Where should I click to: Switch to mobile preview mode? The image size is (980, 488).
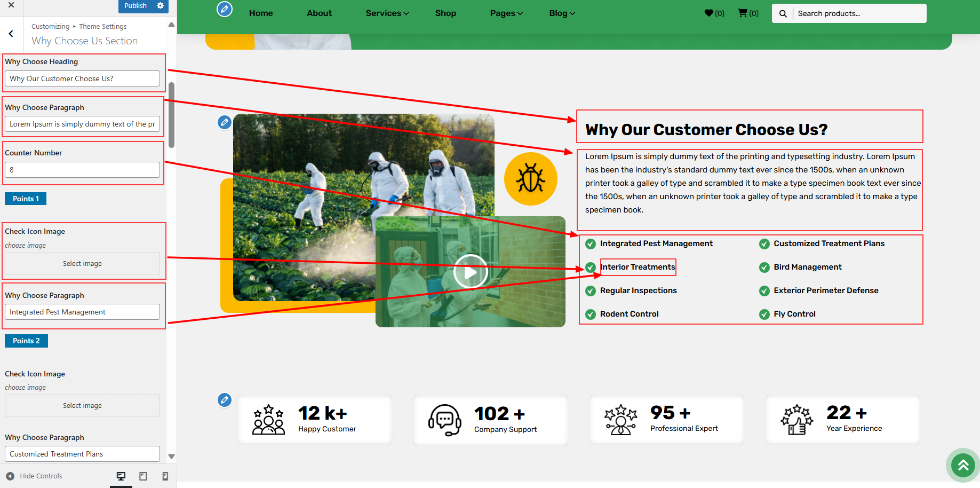165,476
